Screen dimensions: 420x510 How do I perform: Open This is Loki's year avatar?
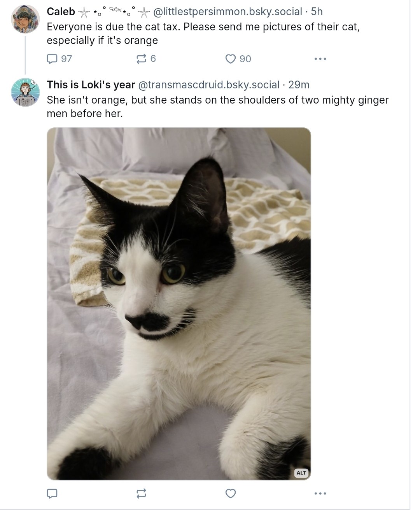(x=25, y=92)
